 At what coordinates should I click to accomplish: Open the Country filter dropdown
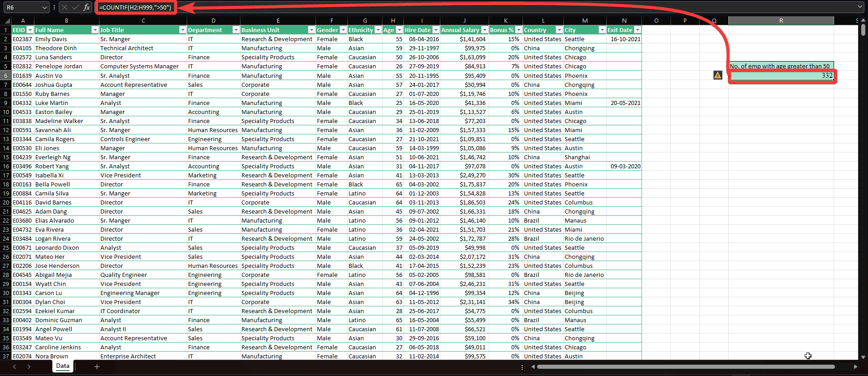(559, 30)
